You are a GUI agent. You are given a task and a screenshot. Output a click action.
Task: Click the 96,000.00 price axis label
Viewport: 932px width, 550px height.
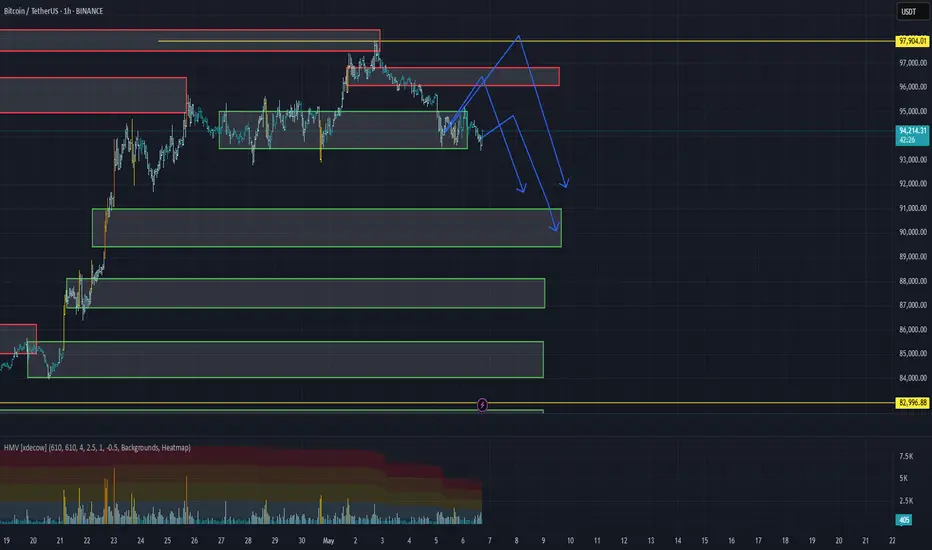point(912,87)
